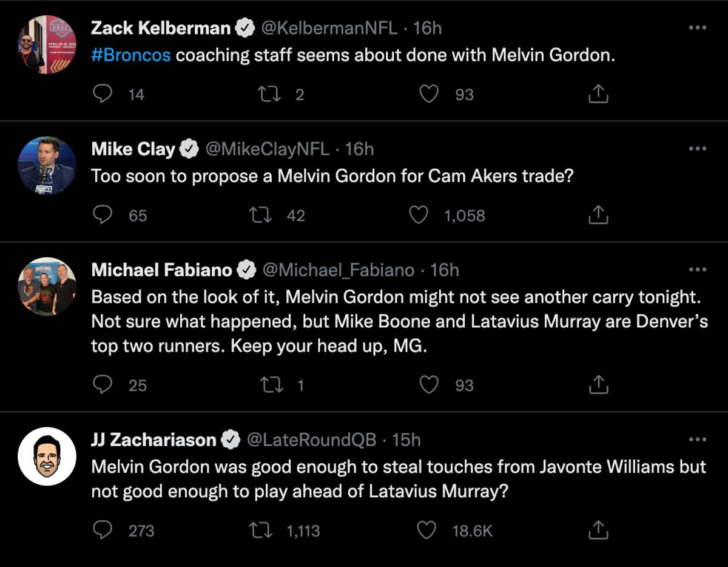Click Zack Kelberman's profile picture
Viewport: 728px width, 567px height.
(x=47, y=45)
